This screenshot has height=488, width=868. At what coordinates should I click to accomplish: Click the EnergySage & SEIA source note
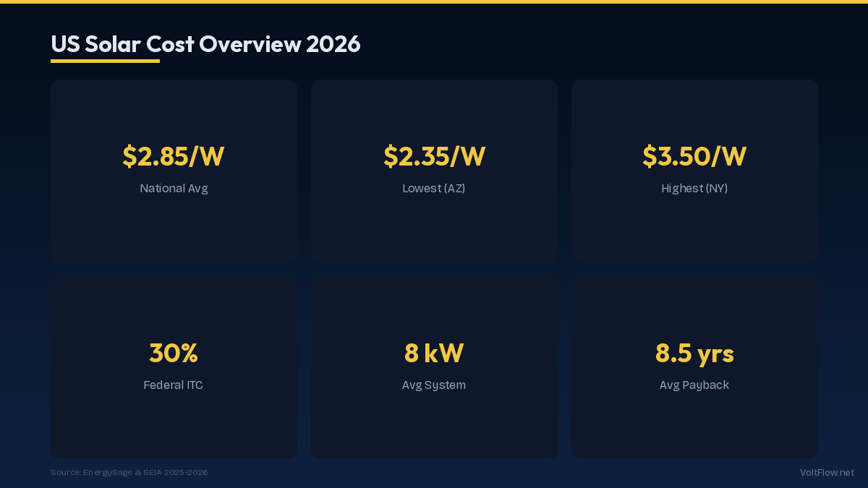[x=129, y=472]
